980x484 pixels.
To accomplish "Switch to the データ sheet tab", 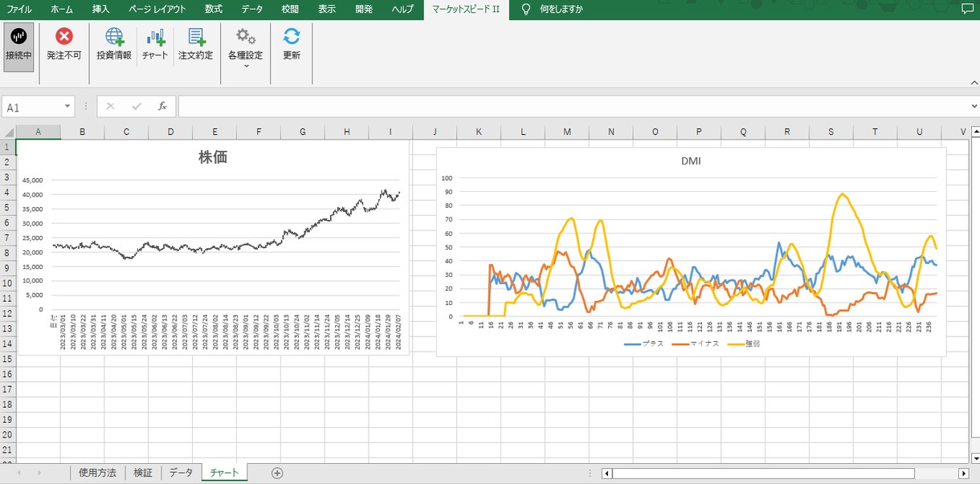I will [x=181, y=473].
